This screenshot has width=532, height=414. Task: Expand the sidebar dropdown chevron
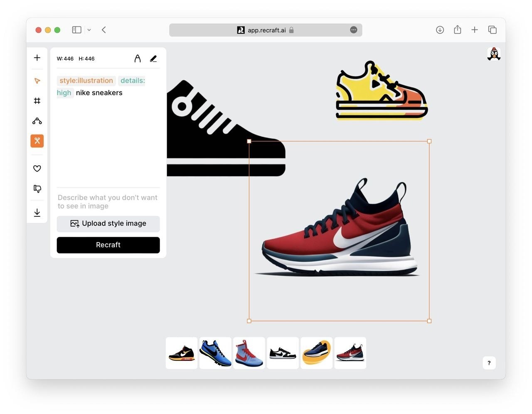(89, 30)
